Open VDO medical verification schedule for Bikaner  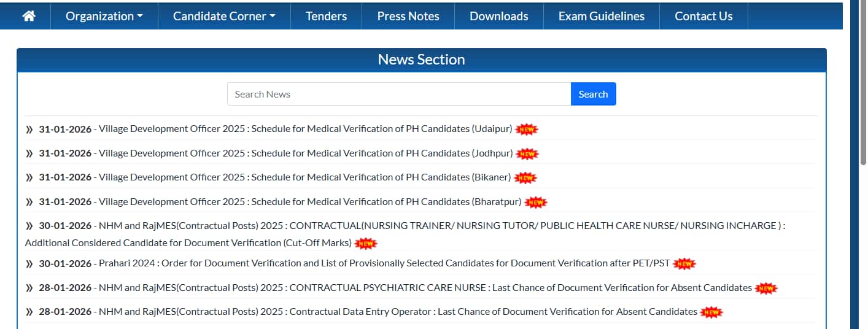pyautogui.click(x=304, y=177)
